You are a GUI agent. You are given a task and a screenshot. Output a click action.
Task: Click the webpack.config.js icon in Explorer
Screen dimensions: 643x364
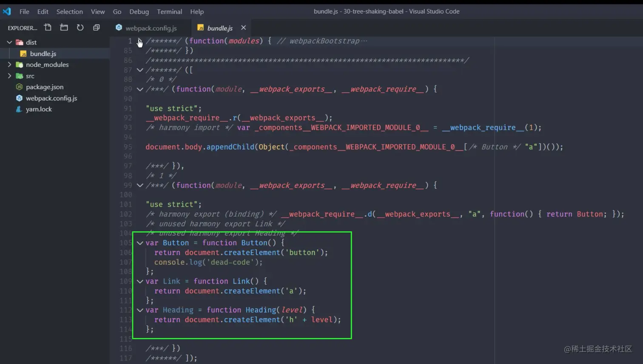coord(19,98)
